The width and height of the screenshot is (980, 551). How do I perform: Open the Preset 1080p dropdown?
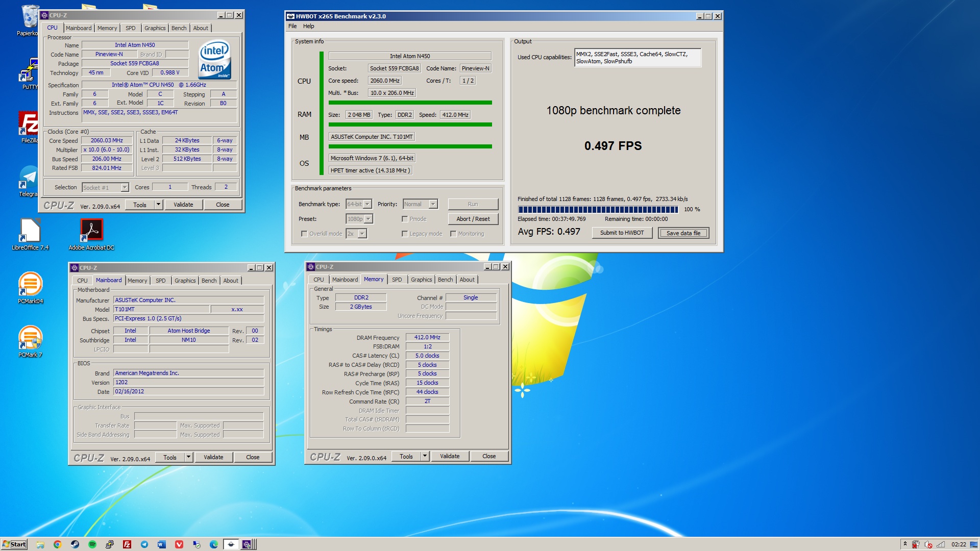[359, 219]
